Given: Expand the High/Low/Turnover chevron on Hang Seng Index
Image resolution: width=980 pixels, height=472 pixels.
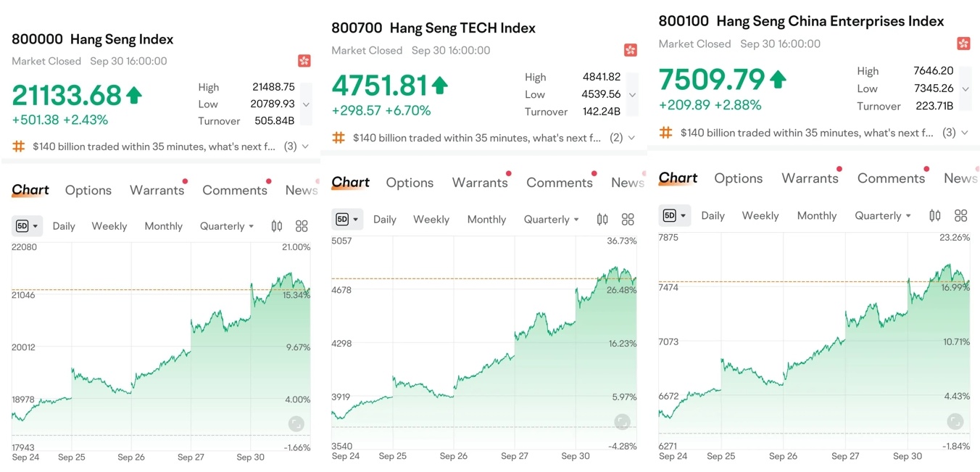Looking at the screenshot, I should coord(305,104).
